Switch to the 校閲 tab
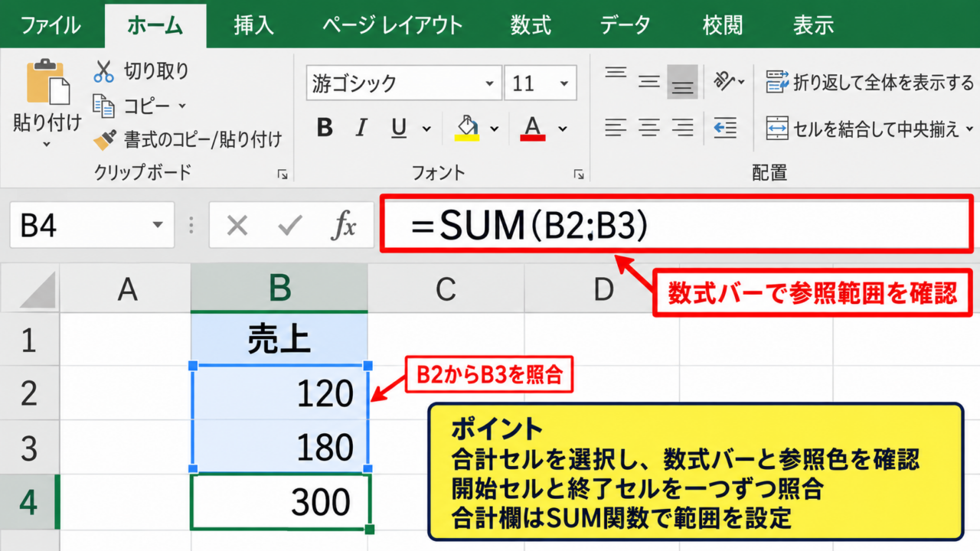This screenshot has height=551, width=980. [723, 25]
